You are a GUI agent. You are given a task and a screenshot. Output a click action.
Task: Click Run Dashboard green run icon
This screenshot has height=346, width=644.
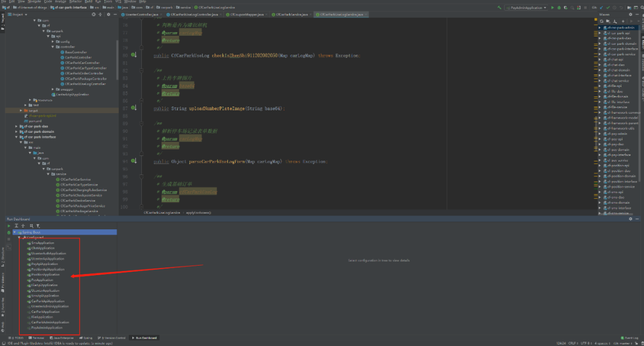[9, 226]
